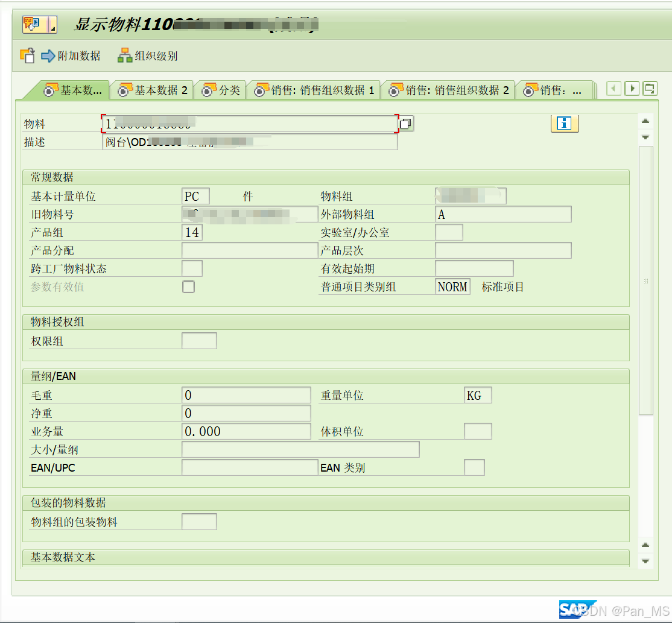672x623 pixels.
Task: Open the 销售: 销售组织数据 2 tab
Action: pos(449,90)
